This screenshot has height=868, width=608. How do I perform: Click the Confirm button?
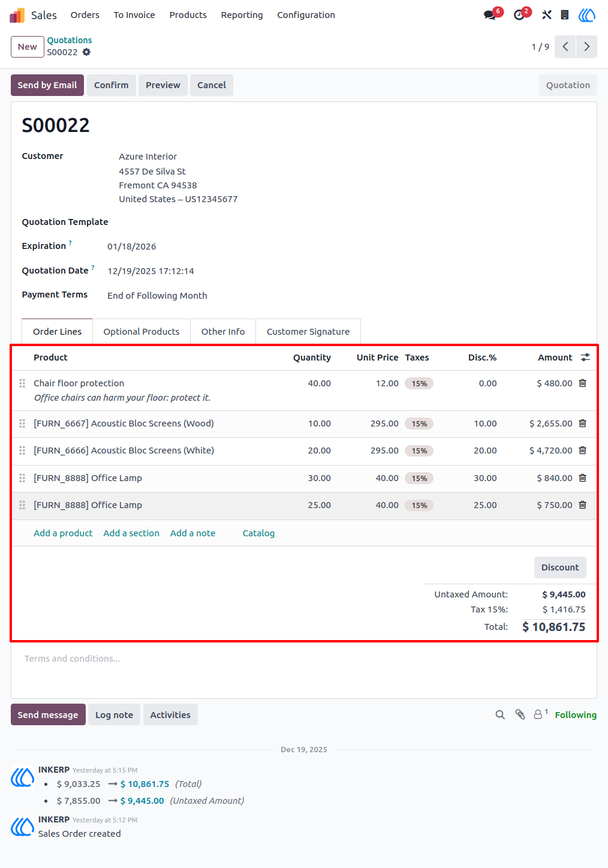(111, 85)
